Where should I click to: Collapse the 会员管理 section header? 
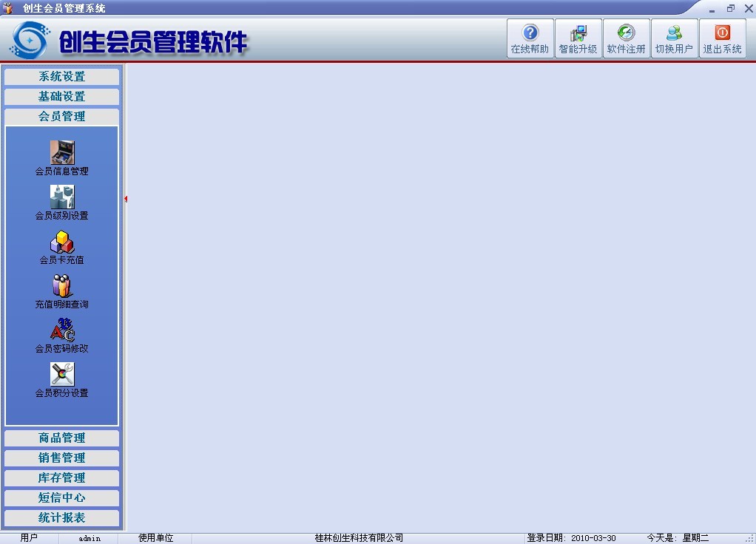[x=62, y=116]
